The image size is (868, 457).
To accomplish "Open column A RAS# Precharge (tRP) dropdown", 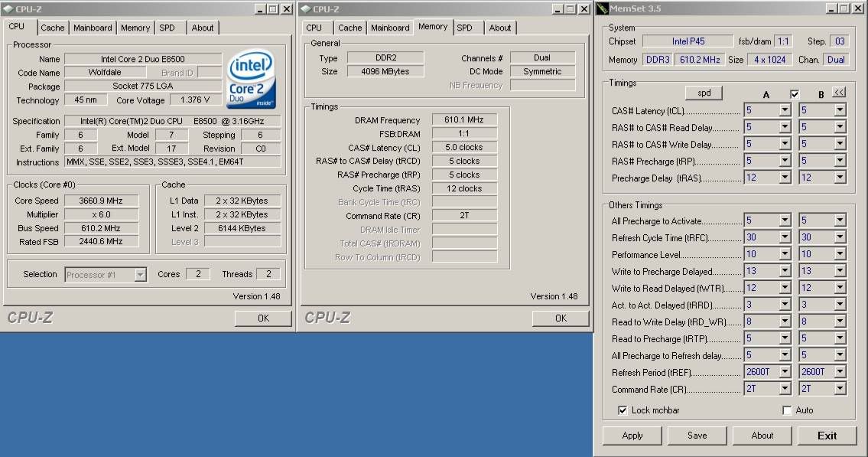I will [x=785, y=162].
